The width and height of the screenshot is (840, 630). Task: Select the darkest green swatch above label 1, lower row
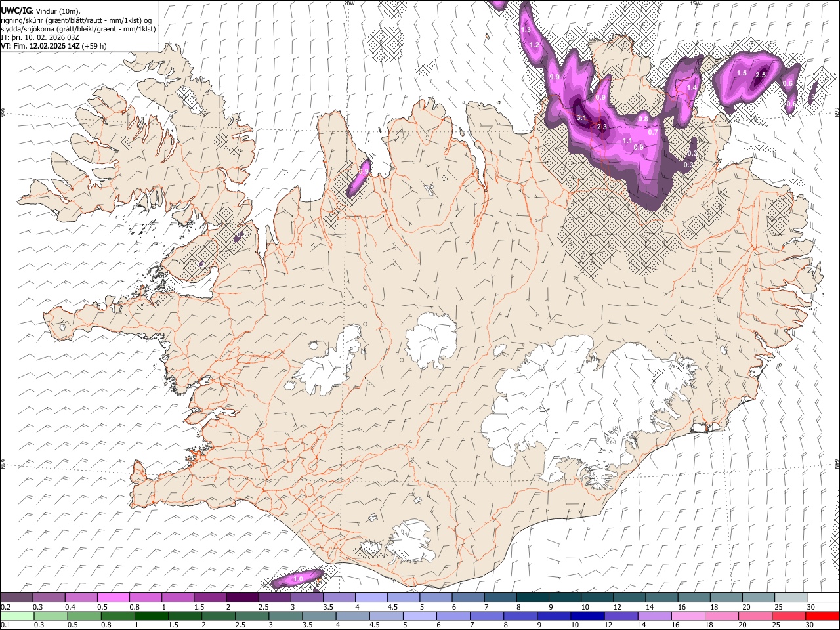coord(151,616)
